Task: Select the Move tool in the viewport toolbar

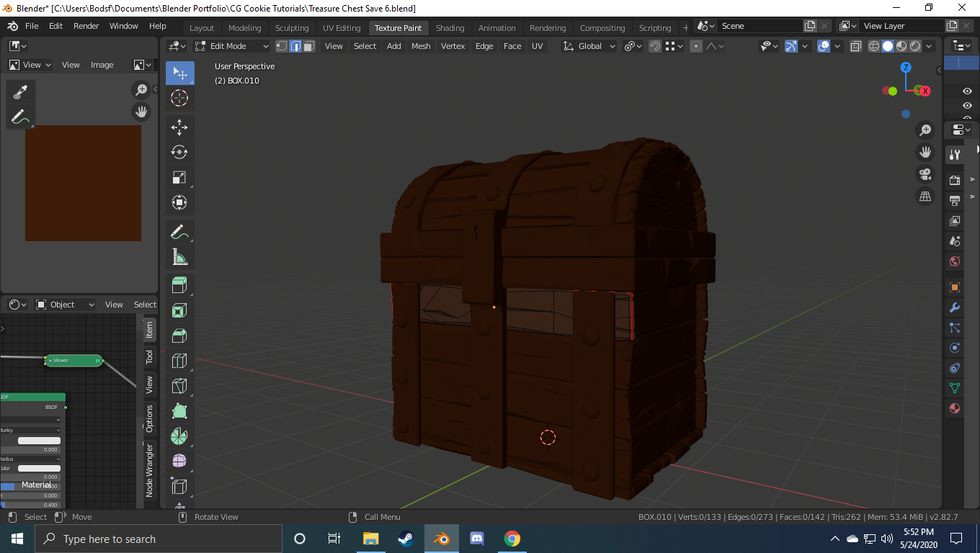Action: click(179, 127)
